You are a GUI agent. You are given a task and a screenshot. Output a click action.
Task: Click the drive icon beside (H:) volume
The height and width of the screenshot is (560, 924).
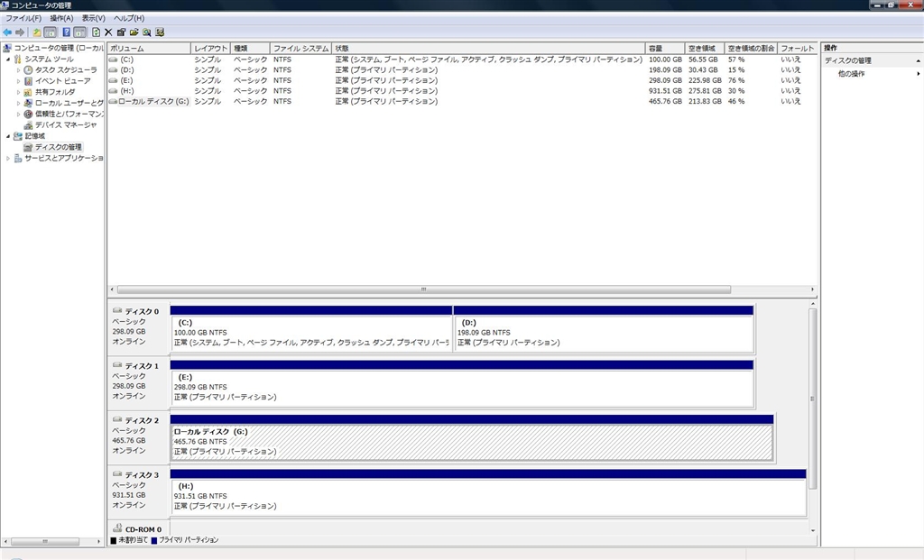pos(113,91)
